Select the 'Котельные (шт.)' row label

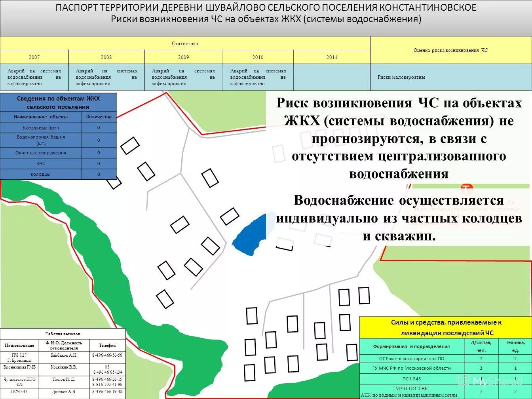41,127
